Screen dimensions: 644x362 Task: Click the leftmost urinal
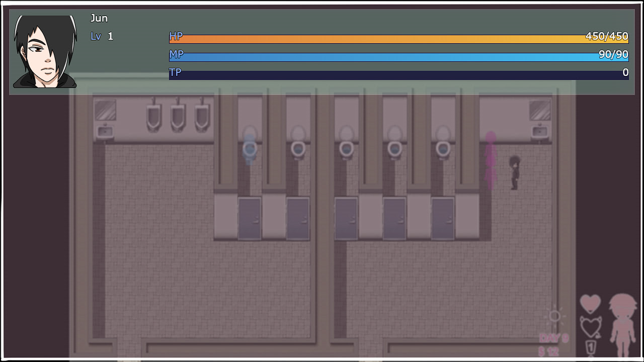[x=153, y=117]
